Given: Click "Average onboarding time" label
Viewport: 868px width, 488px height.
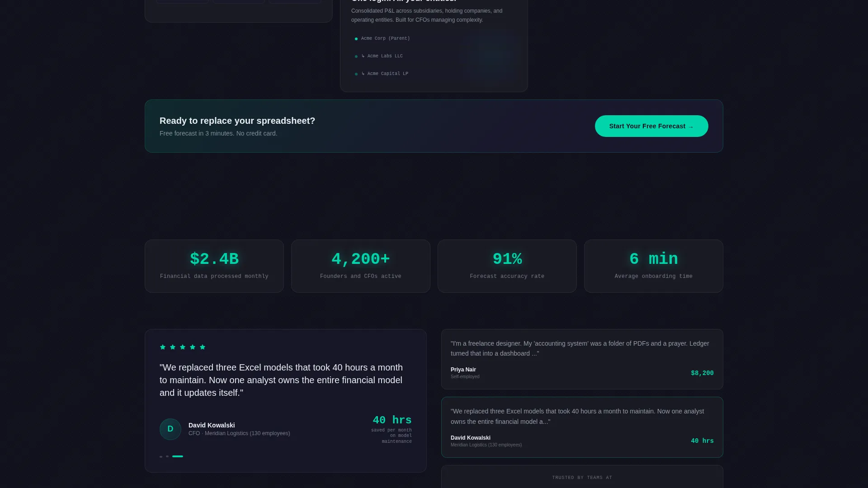Looking at the screenshot, I should coord(654,276).
